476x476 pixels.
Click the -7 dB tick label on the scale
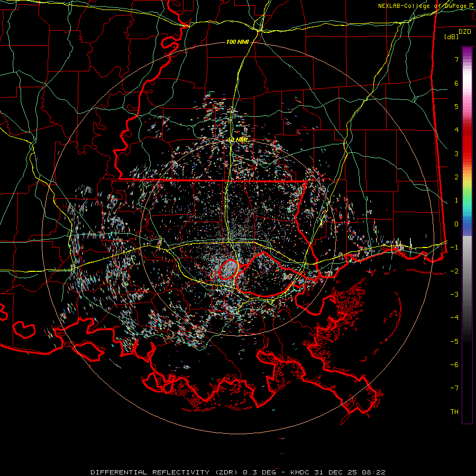point(454,388)
